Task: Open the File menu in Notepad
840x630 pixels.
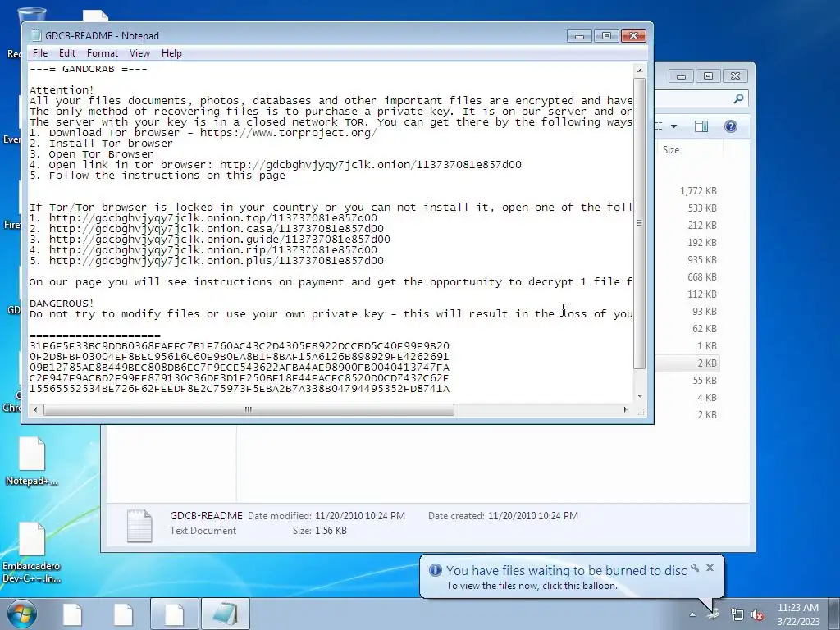Action: (x=39, y=53)
